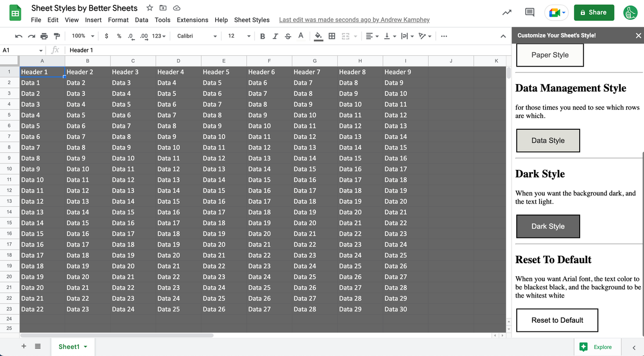The image size is (644, 356).
Task: Apply currency format with the dollar icon
Action: 105,35
